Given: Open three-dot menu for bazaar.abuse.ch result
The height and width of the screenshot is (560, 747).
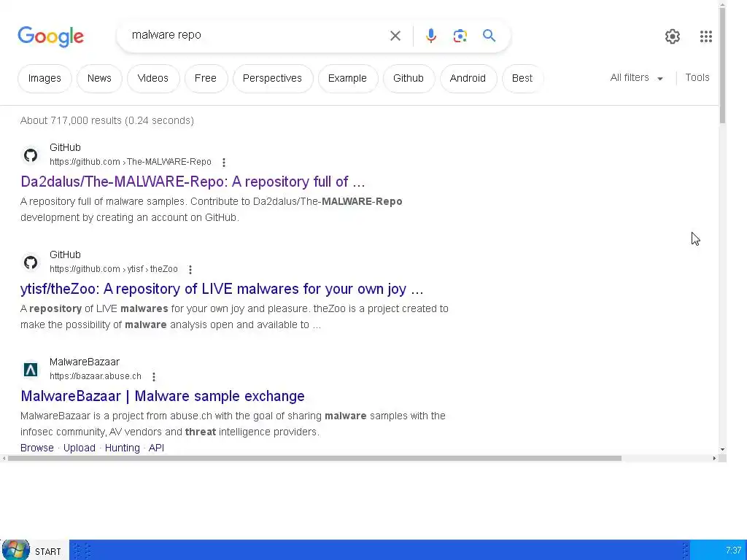Looking at the screenshot, I should tap(154, 377).
